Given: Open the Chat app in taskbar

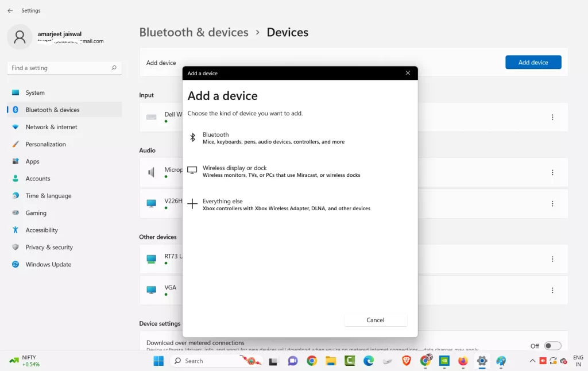Looking at the screenshot, I should point(292,361).
